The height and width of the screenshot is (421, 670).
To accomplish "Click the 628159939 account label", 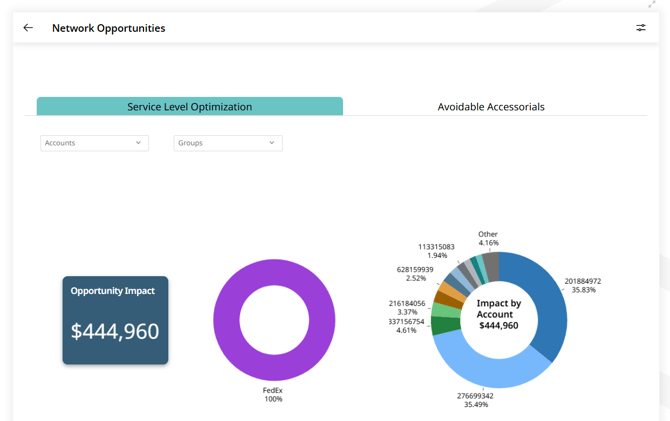I will click(415, 273).
